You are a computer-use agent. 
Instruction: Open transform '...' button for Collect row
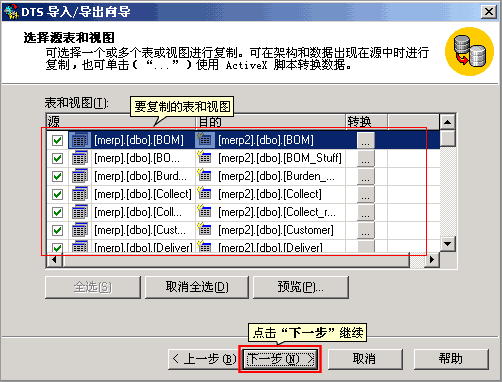point(366,194)
